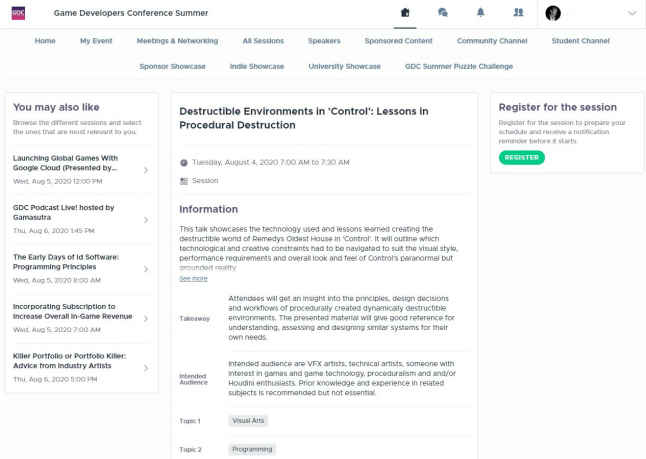Click the calendar icon beside Session label

point(184,181)
